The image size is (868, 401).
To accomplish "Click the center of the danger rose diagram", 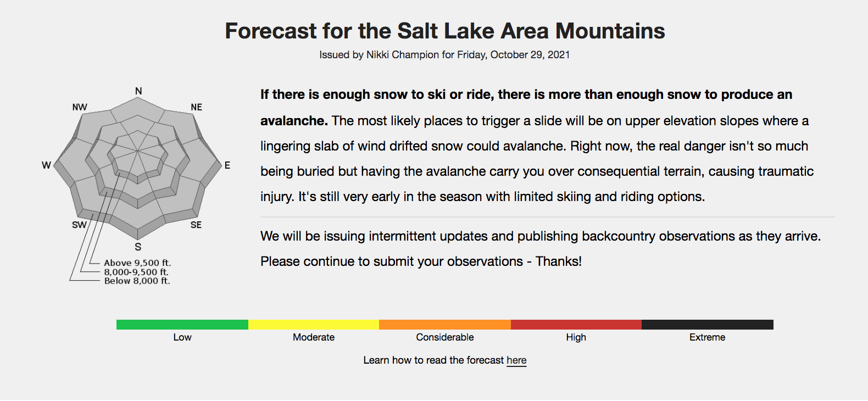I will [137, 151].
